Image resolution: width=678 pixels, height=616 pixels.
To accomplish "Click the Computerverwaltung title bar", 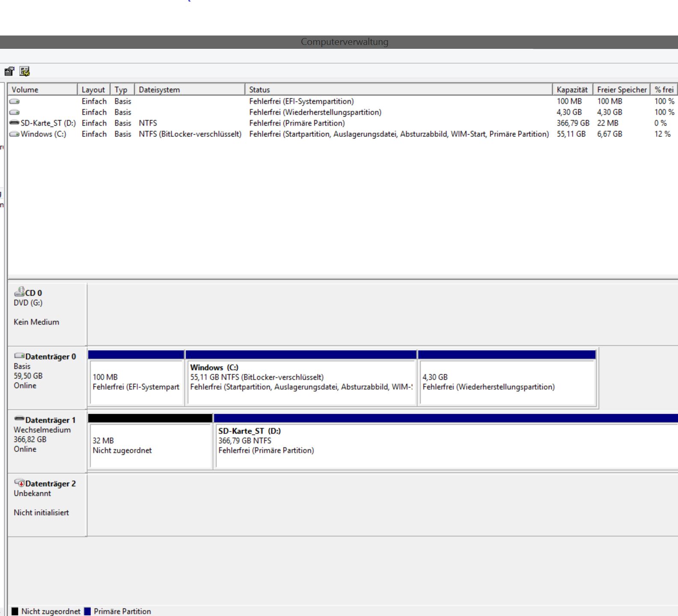I will tap(339, 42).
